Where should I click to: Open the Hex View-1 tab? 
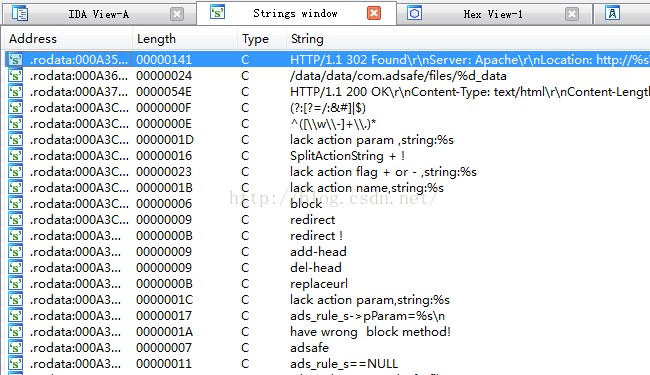[x=493, y=14]
